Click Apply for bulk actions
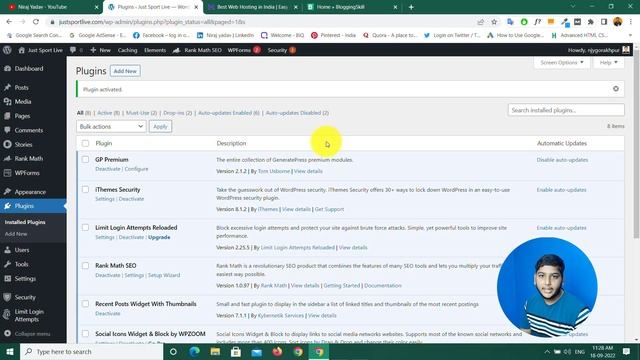This screenshot has height=360, width=640. 160,127
